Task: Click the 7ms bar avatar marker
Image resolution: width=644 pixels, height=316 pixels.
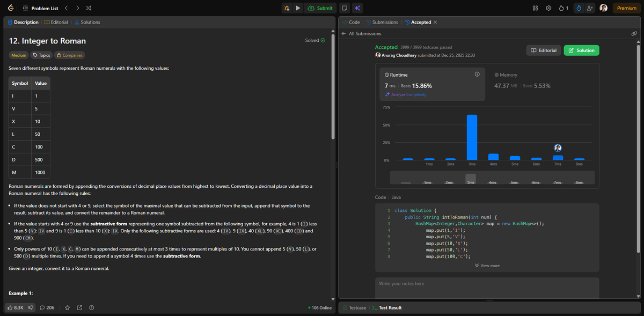Action: coord(558,148)
